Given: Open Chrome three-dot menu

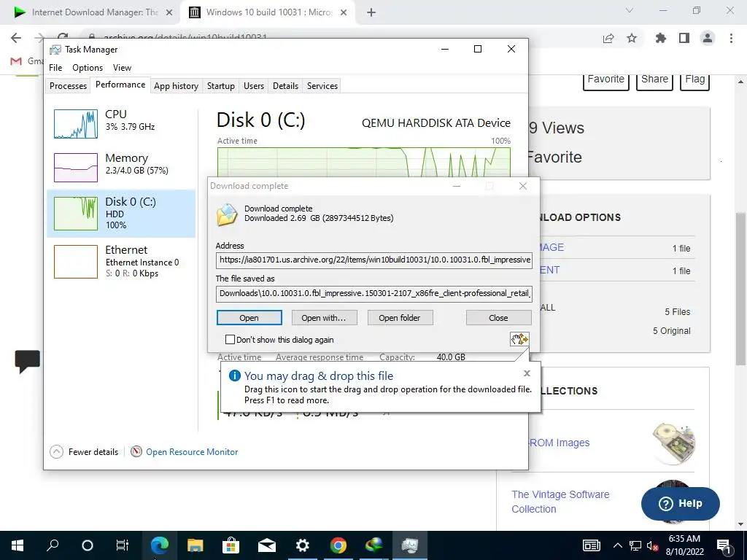Looking at the screenshot, I should coord(731,38).
